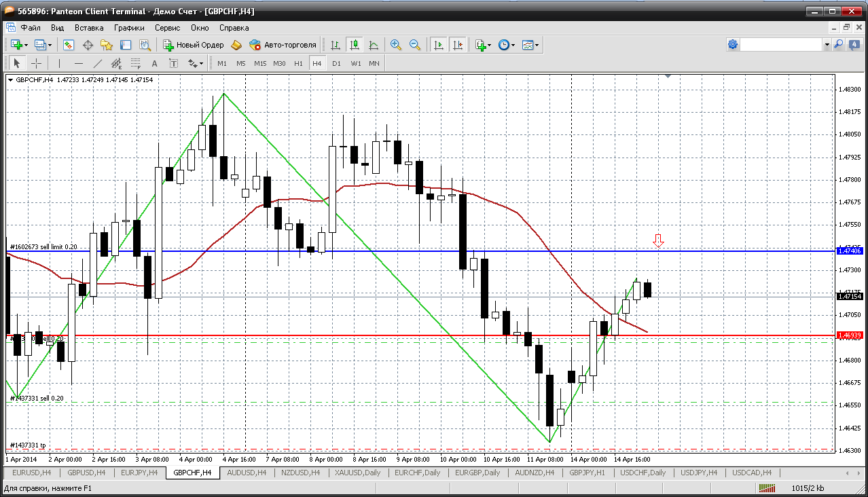Viewport: 868px width, 497px height.
Task: Open the Сервис menu
Action: click(167, 28)
